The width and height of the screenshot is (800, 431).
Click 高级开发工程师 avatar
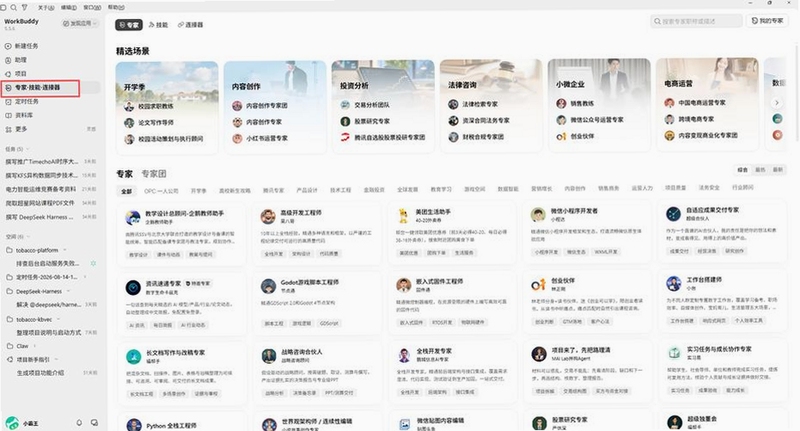pyautogui.click(x=268, y=216)
